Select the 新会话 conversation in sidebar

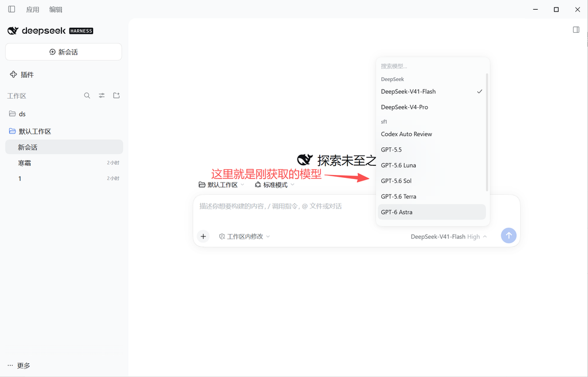point(64,147)
